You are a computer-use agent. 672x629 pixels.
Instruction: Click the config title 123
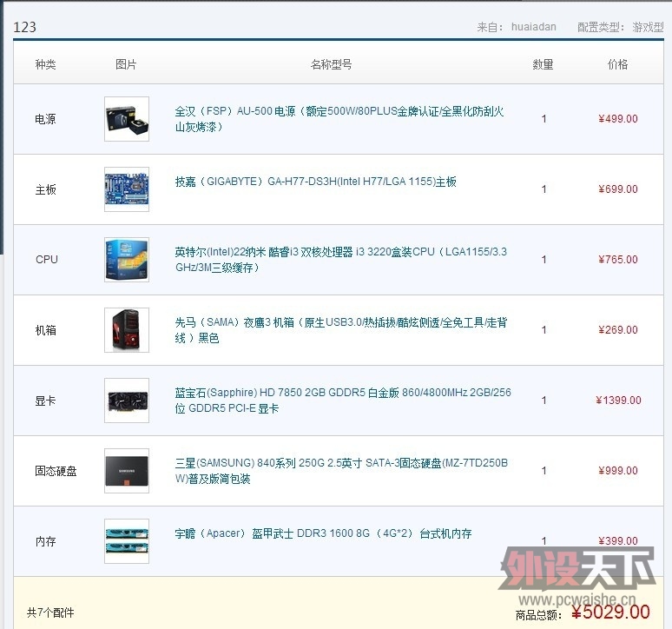tap(25, 27)
